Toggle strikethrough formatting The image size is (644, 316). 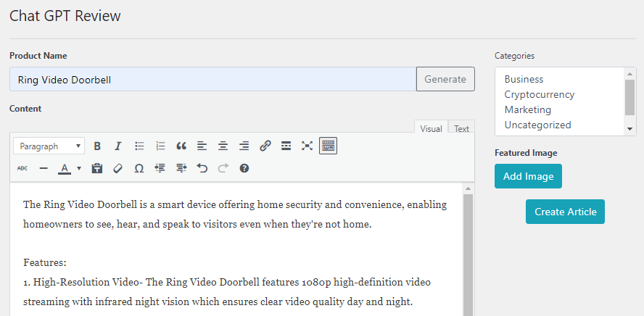tap(22, 168)
